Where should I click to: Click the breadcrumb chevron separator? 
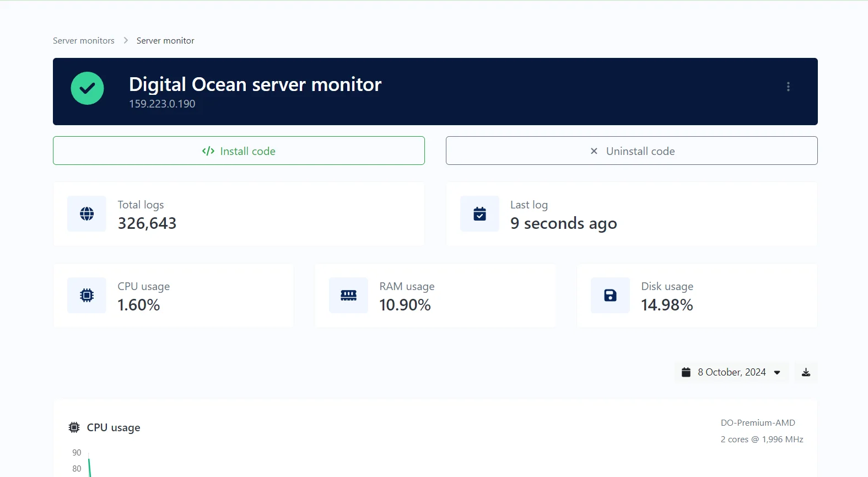[126, 41]
